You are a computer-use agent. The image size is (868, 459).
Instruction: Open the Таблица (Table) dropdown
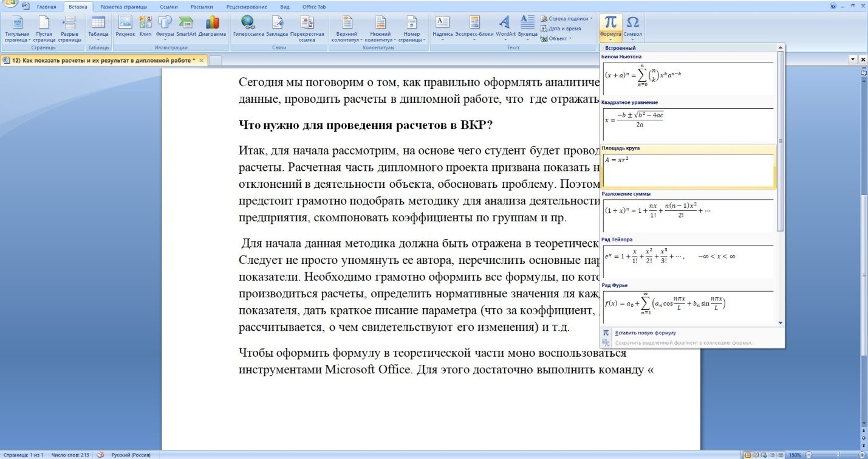[98, 26]
